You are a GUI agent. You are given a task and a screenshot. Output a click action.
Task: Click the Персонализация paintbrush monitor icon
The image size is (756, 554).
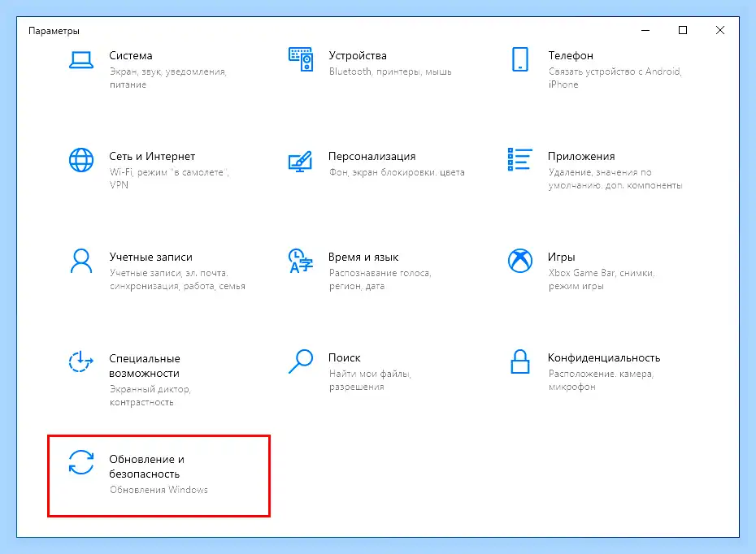(x=301, y=162)
